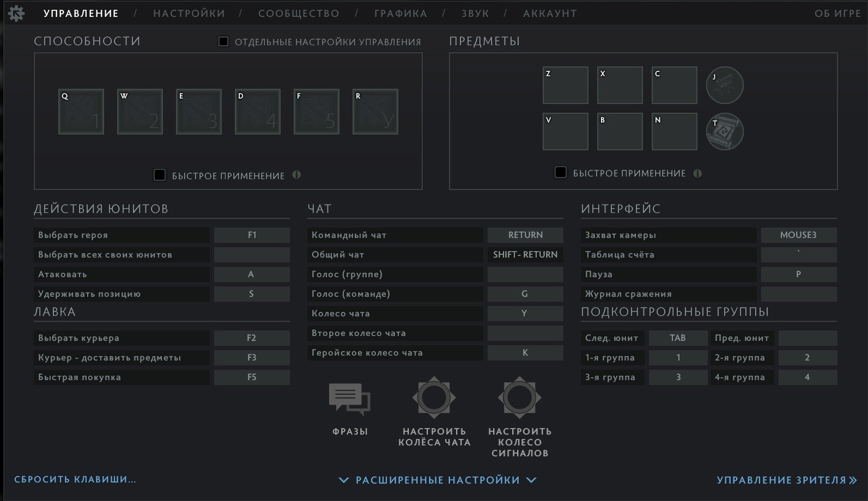Expand Расширенные настройки section
This screenshot has width=868, height=501.
[438, 480]
